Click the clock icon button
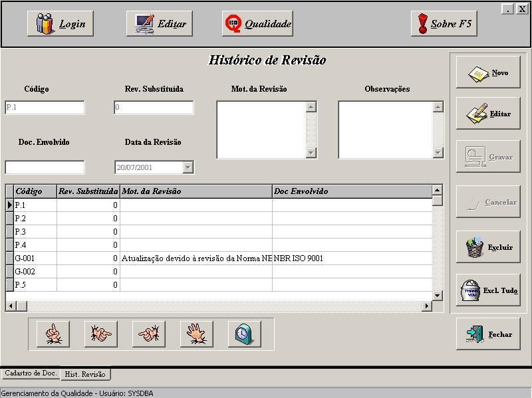Screen dimensions: 532x398 coord(244,334)
